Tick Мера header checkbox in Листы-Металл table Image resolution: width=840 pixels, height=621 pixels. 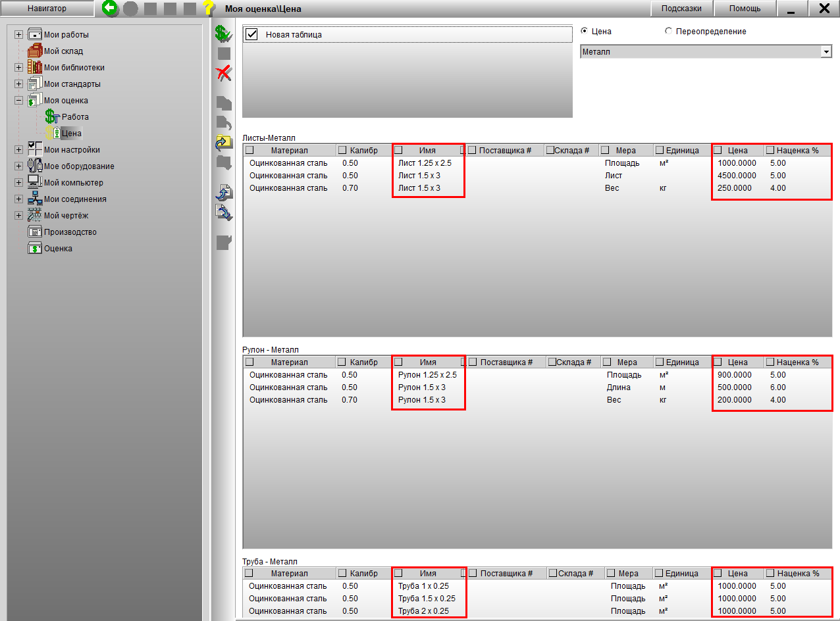(x=605, y=150)
